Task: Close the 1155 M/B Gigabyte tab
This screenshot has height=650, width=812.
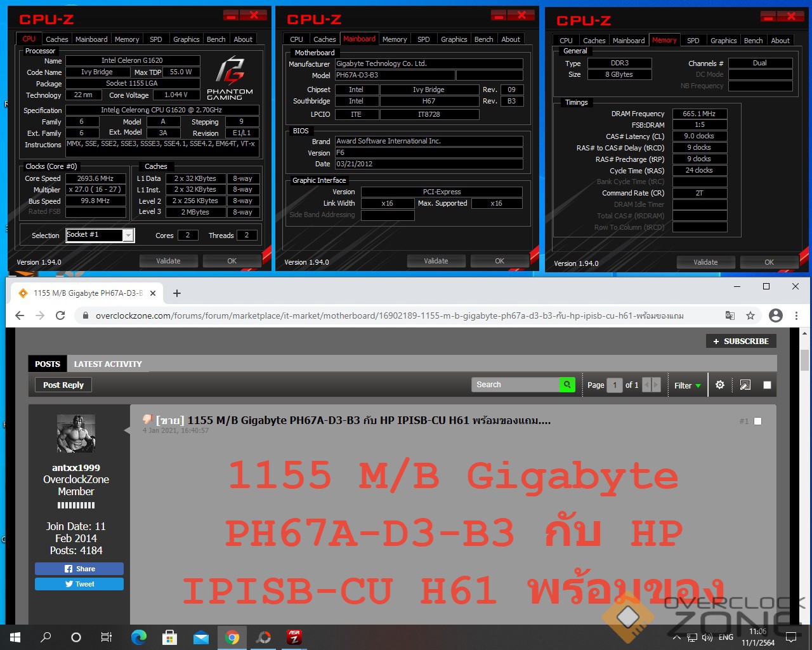Action: pyautogui.click(x=154, y=293)
